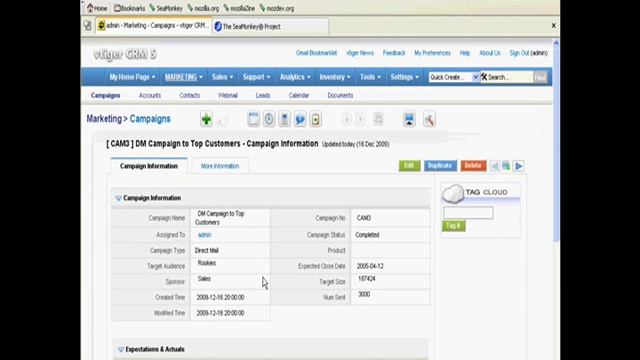Click the Campaigns breadcrumb link
The image size is (640, 360).
[150, 119]
